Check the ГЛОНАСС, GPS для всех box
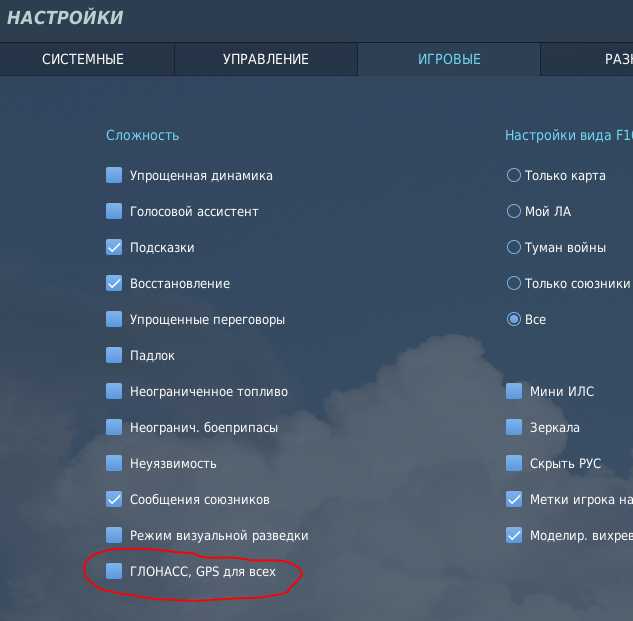633x621 pixels. [x=114, y=571]
